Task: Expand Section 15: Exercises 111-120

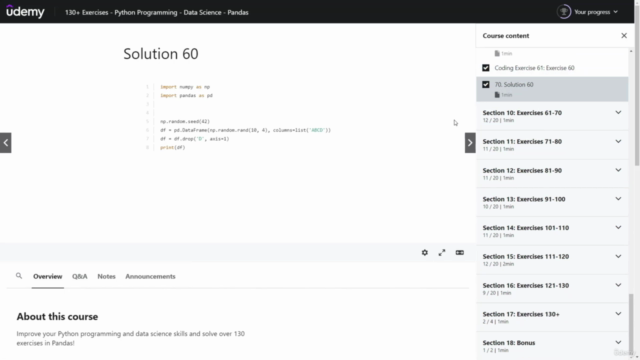Action: tap(552, 260)
